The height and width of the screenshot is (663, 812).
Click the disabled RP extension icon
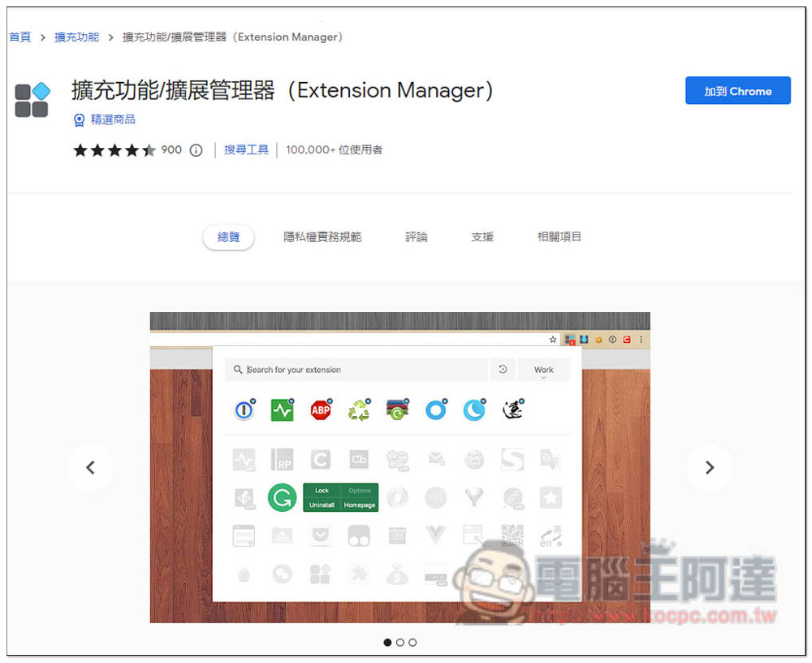click(x=283, y=459)
